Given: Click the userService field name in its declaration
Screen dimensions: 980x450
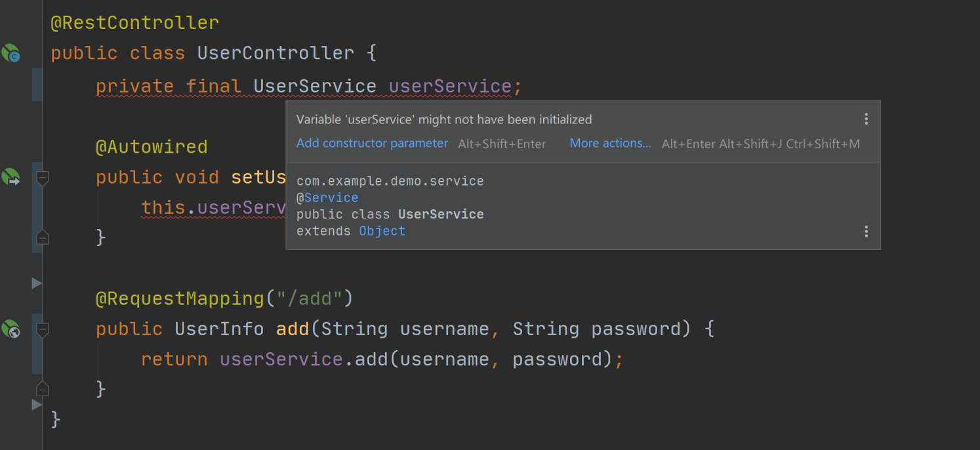Looking at the screenshot, I should pyautogui.click(x=450, y=87).
